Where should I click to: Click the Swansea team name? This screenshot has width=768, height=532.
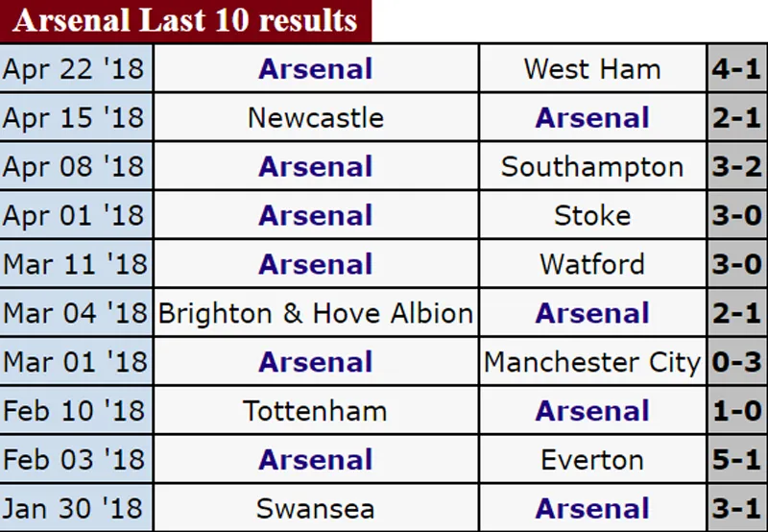316,508
